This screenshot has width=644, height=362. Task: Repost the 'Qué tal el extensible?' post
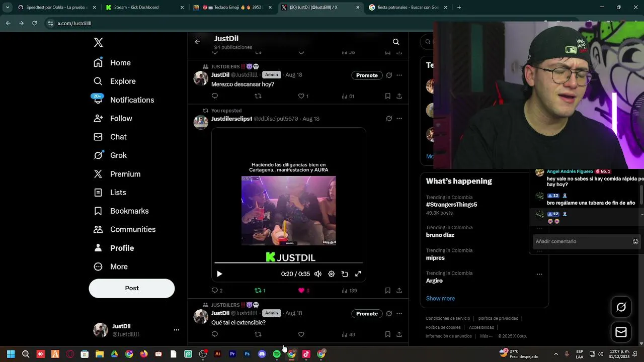258,334
